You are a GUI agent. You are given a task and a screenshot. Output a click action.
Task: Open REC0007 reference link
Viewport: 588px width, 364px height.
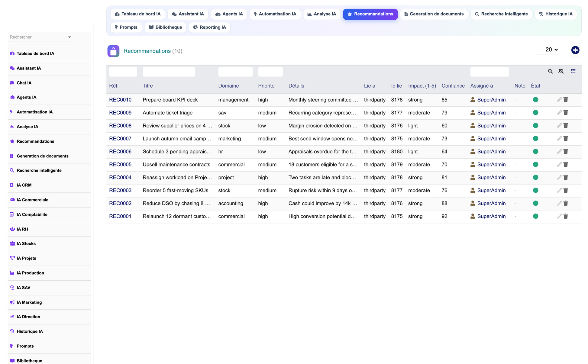120,139
